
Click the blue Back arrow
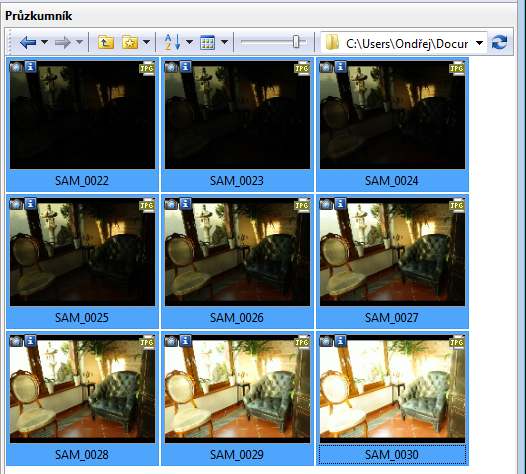point(28,42)
